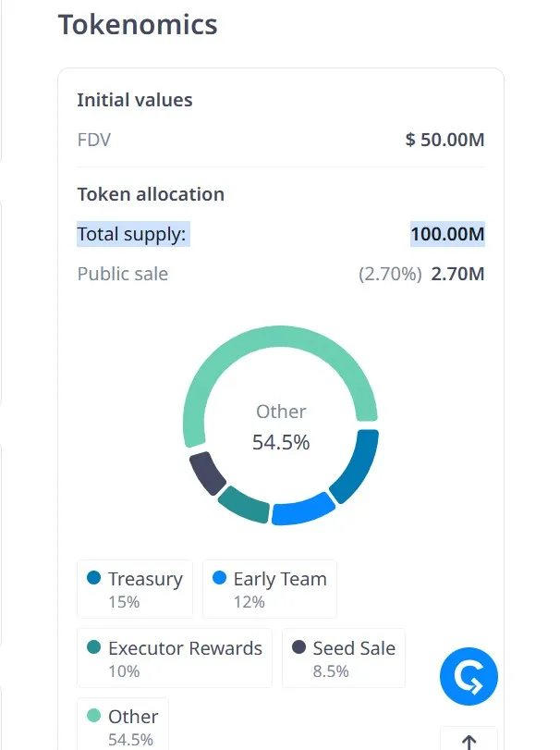This screenshot has height=750, width=560.
Task: Select the Public sale row label
Action: 122,274
